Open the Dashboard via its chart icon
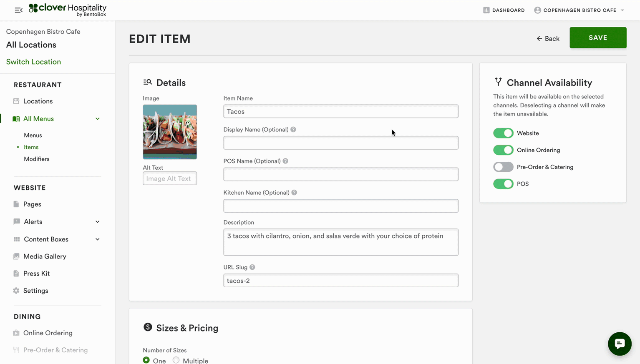Viewport: 640px width, 364px height. point(486,10)
